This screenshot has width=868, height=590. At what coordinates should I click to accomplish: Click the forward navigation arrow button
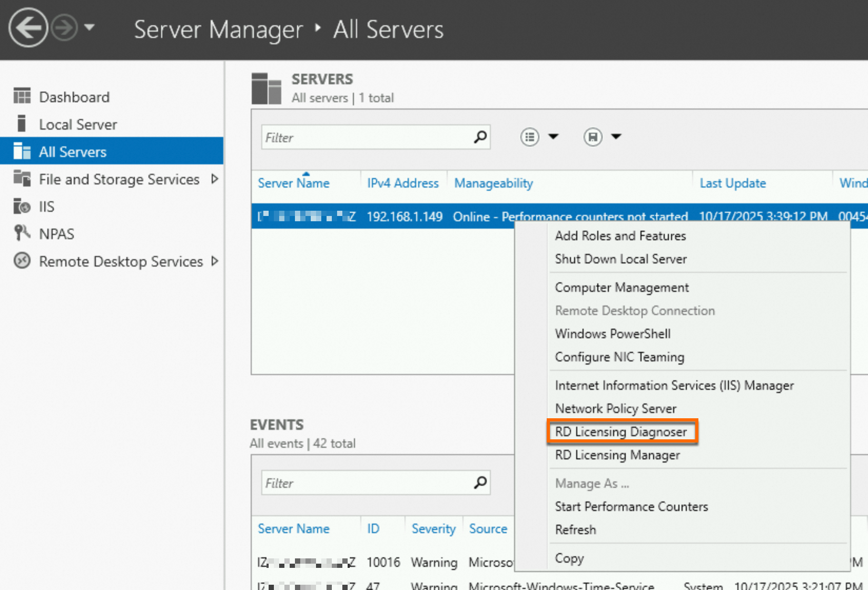click(x=64, y=27)
